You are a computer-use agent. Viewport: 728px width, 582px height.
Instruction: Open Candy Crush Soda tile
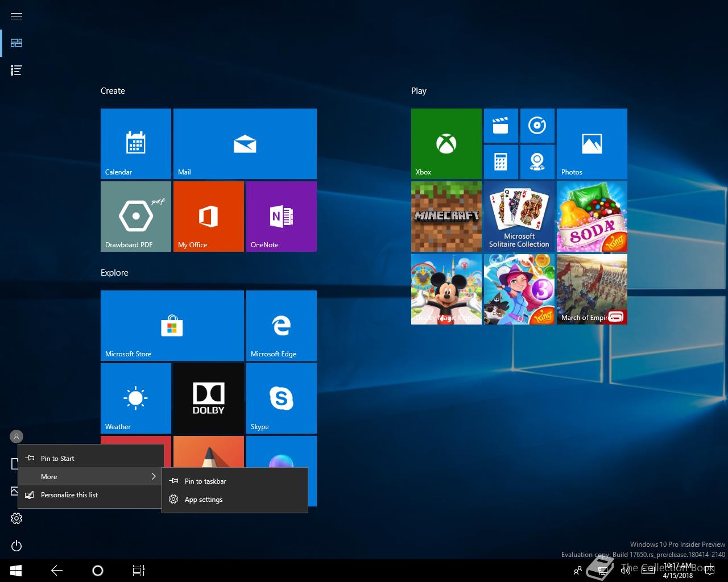pyautogui.click(x=592, y=217)
